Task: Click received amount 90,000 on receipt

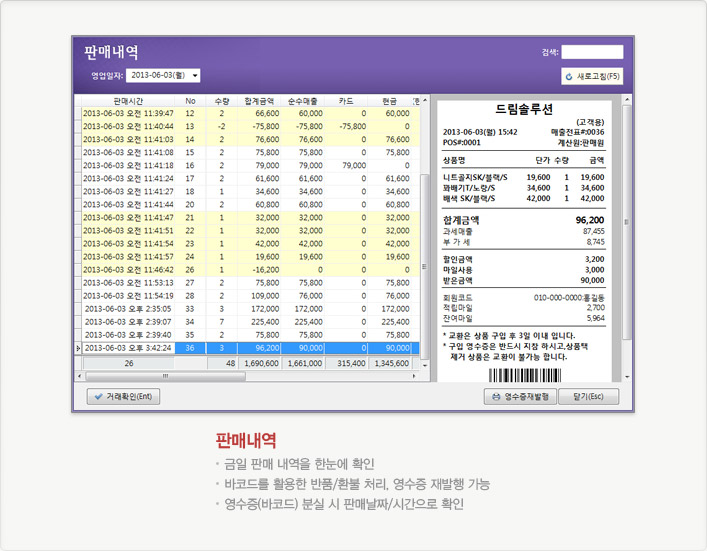Action: coord(592,280)
